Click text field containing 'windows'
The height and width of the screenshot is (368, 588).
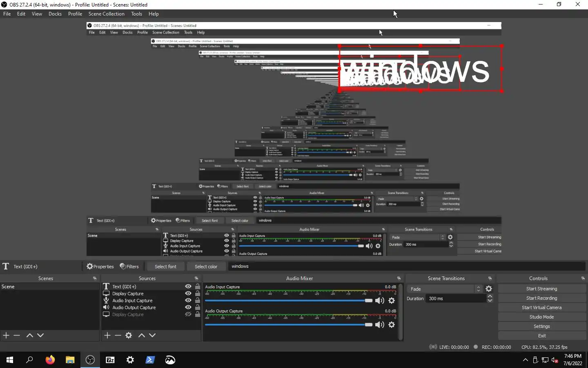click(x=407, y=266)
